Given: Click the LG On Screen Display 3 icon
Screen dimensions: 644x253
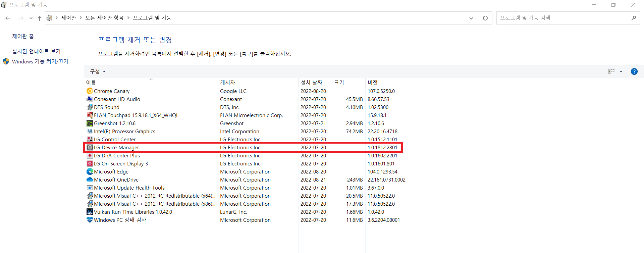Looking at the screenshot, I should [x=90, y=163].
